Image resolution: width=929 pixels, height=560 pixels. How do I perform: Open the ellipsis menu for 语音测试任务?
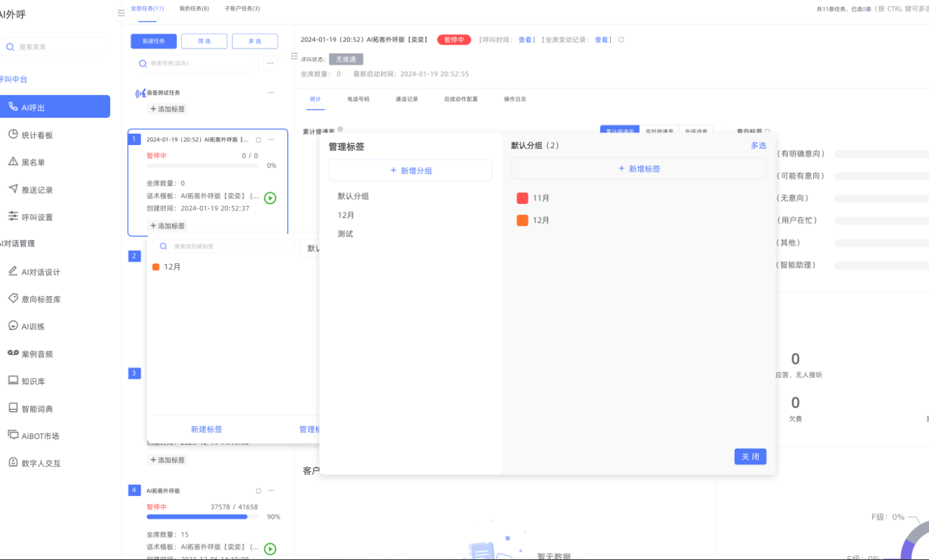click(271, 93)
